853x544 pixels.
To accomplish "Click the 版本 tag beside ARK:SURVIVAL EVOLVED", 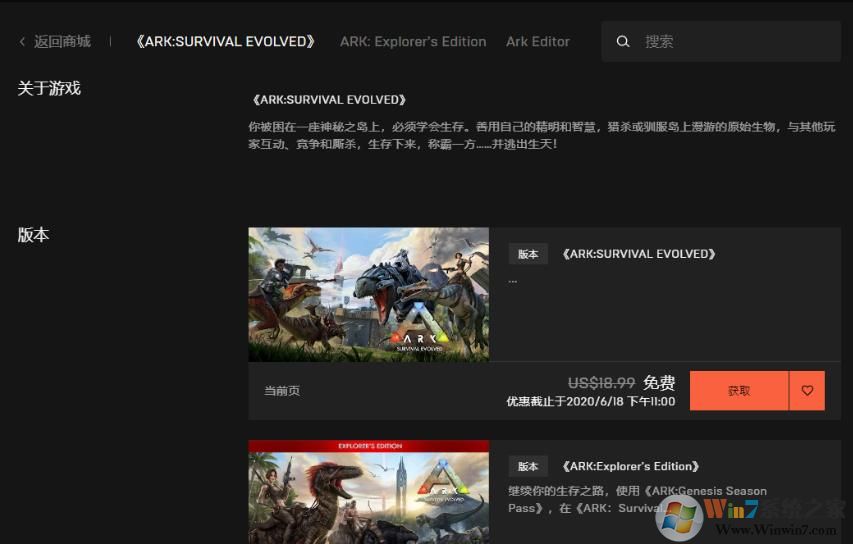I will (528, 254).
